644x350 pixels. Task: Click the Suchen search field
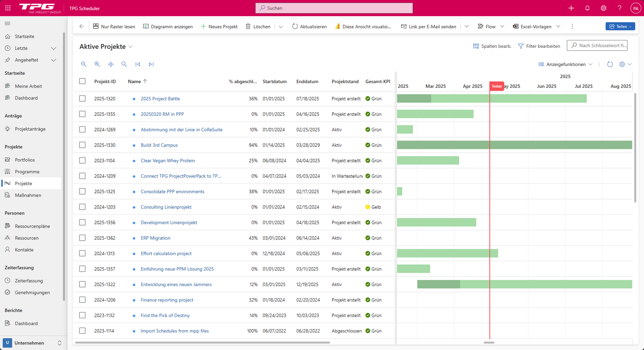click(x=334, y=8)
